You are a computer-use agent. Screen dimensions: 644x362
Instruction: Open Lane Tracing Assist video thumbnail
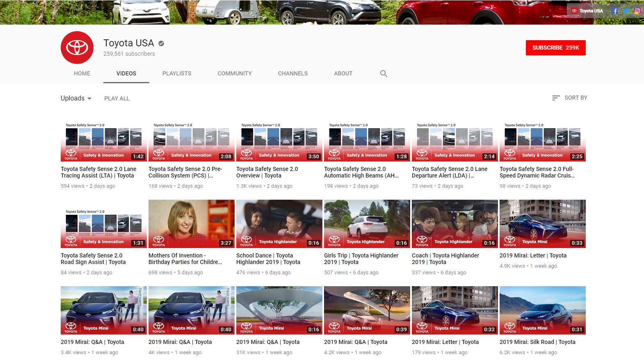pos(104,137)
